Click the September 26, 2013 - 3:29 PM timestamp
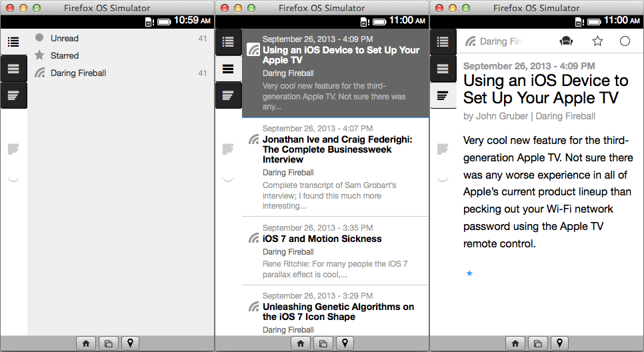 coord(317,296)
